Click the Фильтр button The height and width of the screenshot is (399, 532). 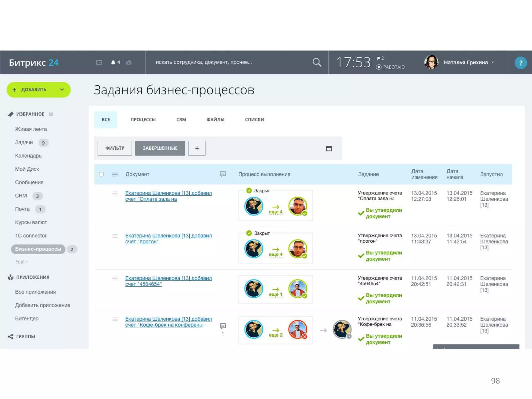[x=115, y=148]
